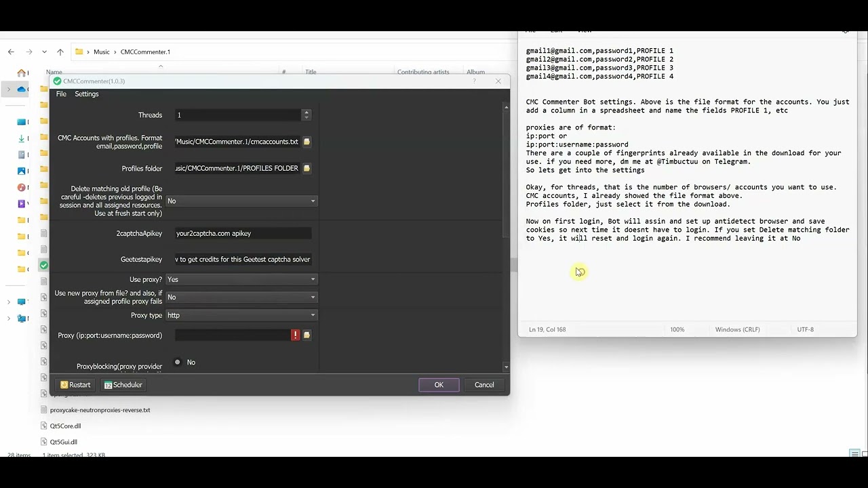The height and width of the screenshot is (488, 868).
Task: Select This PC in navigation pane
Action: point(22,302)
